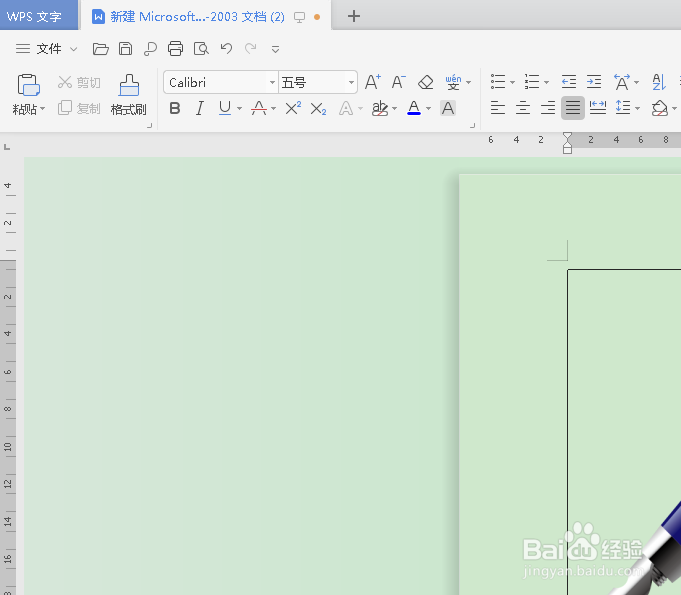Toggle superscript X² formatting
The height and width of the screenshot is (595, 681).
click(293, 108)
